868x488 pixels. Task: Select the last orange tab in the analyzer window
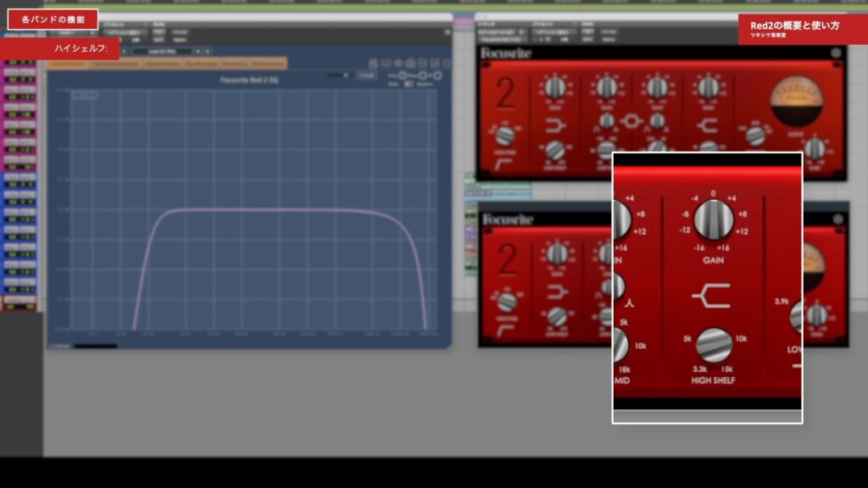point(269,64)
